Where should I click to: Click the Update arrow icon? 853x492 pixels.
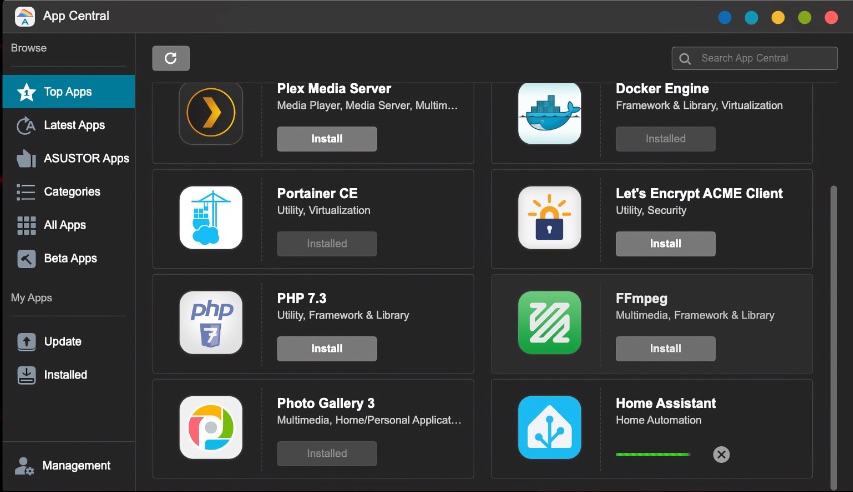pos(26,342)
